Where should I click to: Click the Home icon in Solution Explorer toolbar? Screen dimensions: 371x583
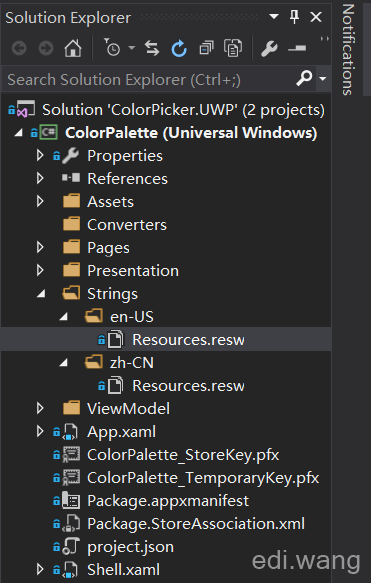pos(73,48)
